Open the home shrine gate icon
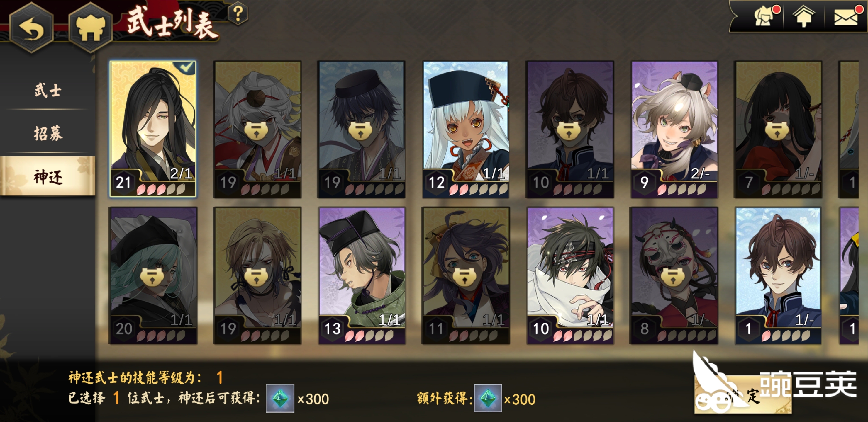This screenshot has height=422, width=868. pyautogui.click(x=90, y=28)
